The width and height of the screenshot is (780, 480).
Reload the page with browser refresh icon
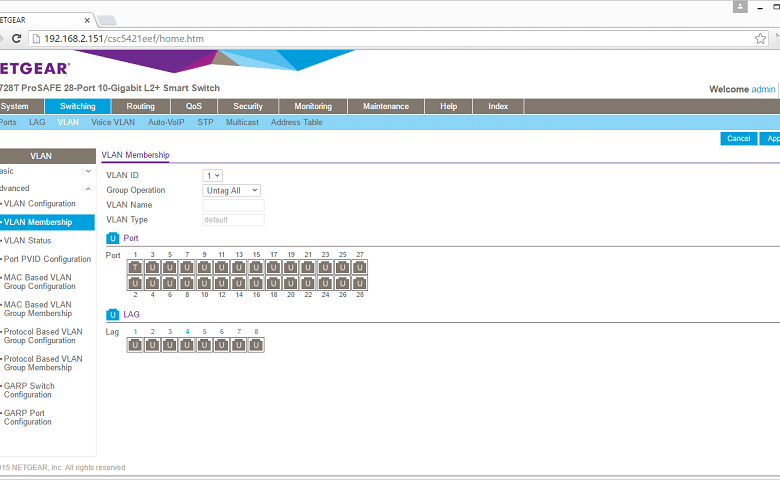[x=16, y=38]
